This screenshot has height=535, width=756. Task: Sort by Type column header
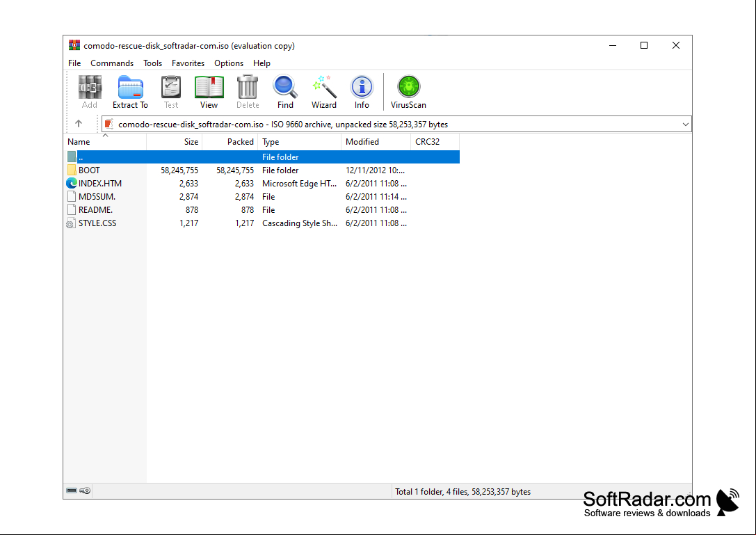point(300,142)
